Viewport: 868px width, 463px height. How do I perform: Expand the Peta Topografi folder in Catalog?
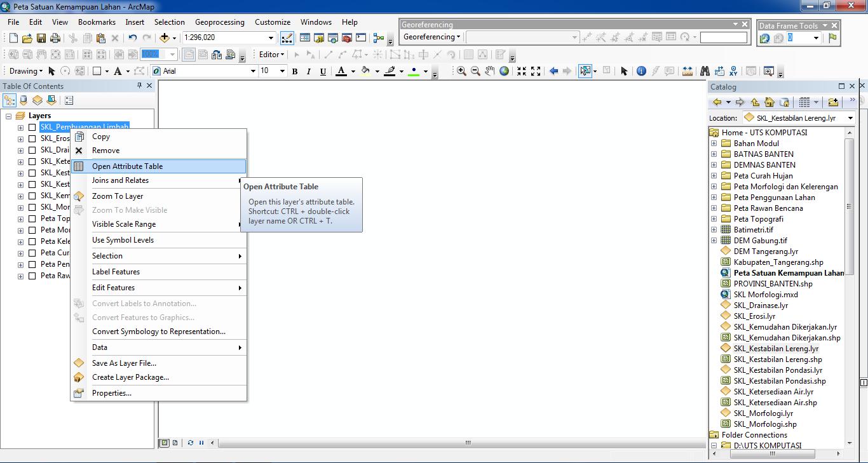coord(714,219)
